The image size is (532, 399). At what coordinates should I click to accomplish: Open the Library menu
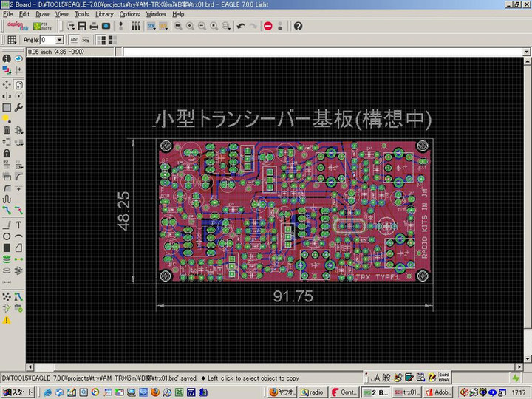pyautogui.click(x=104, y=14)
